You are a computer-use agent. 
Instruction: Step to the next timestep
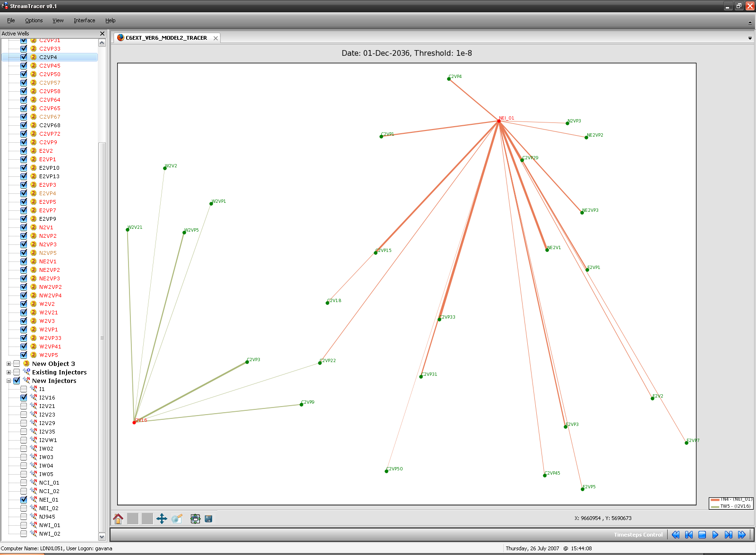[x=729, y=535]
